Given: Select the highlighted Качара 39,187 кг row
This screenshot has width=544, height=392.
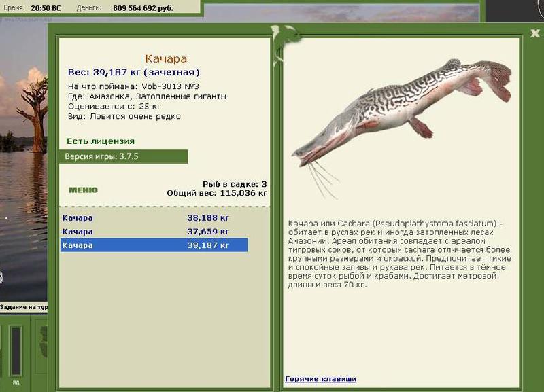Looking at the screenshot, I should coord(154,245).
